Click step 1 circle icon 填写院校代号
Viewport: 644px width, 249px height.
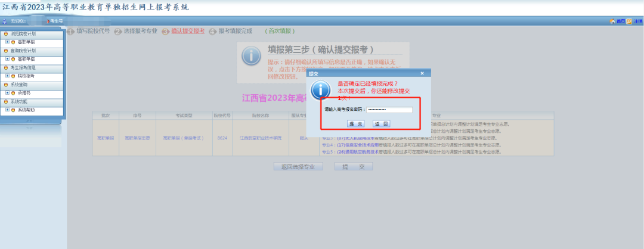(x=70, y=31)
